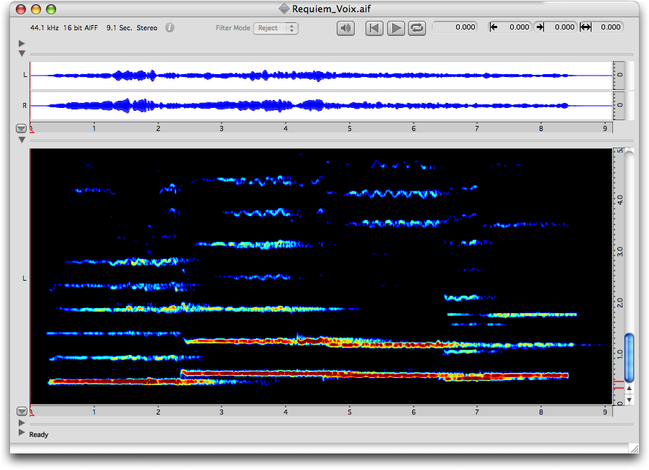
Task: Click the 5 second mark on the spectrogram ruler
Action: (350, 411)
